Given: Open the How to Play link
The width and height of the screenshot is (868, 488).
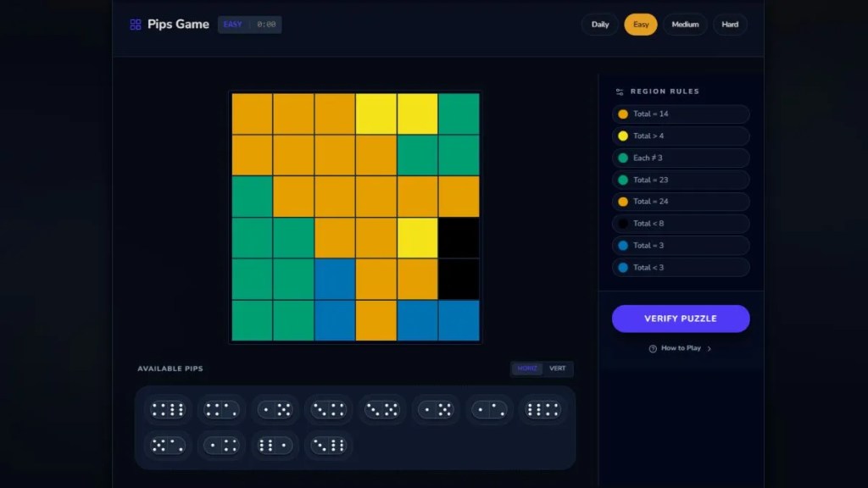Looking at the screenshot, I should 681,348.
